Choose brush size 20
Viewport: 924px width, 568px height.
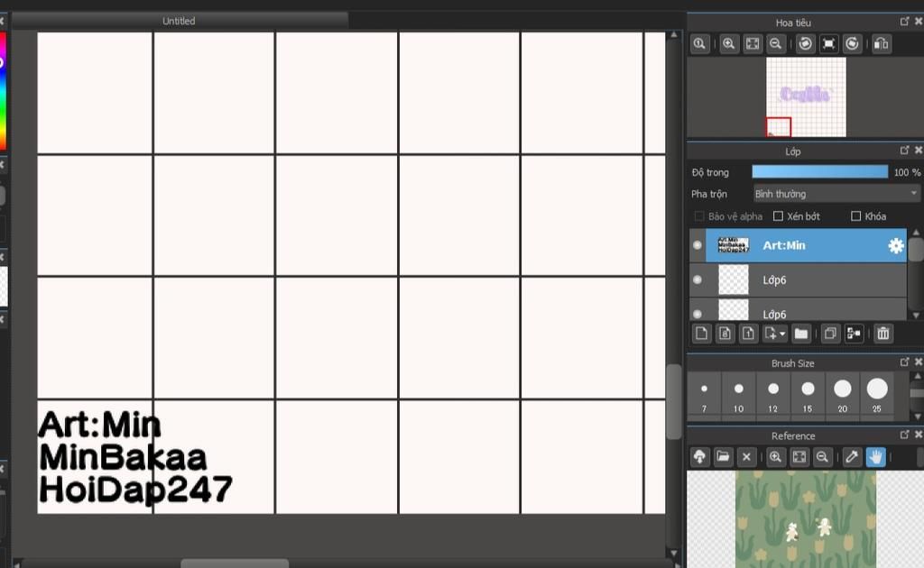point(843,396)
